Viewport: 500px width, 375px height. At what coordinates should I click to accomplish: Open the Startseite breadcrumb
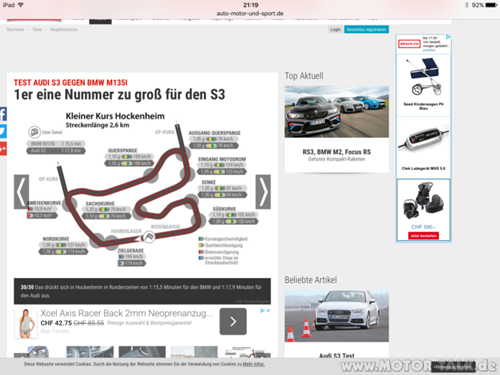click(x=15, y=29)
